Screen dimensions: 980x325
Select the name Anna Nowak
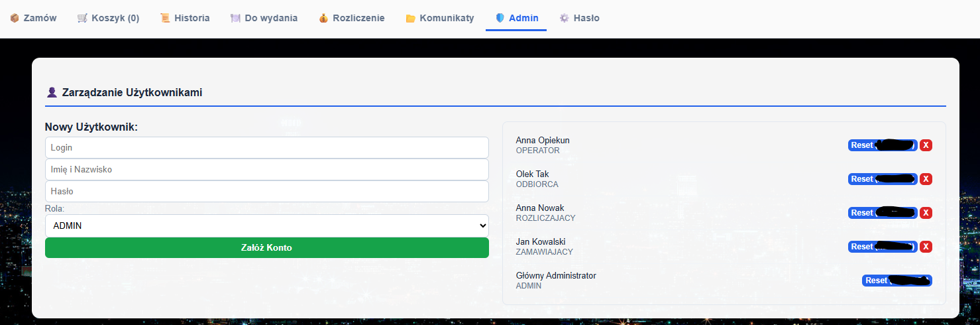coord(540,208)
